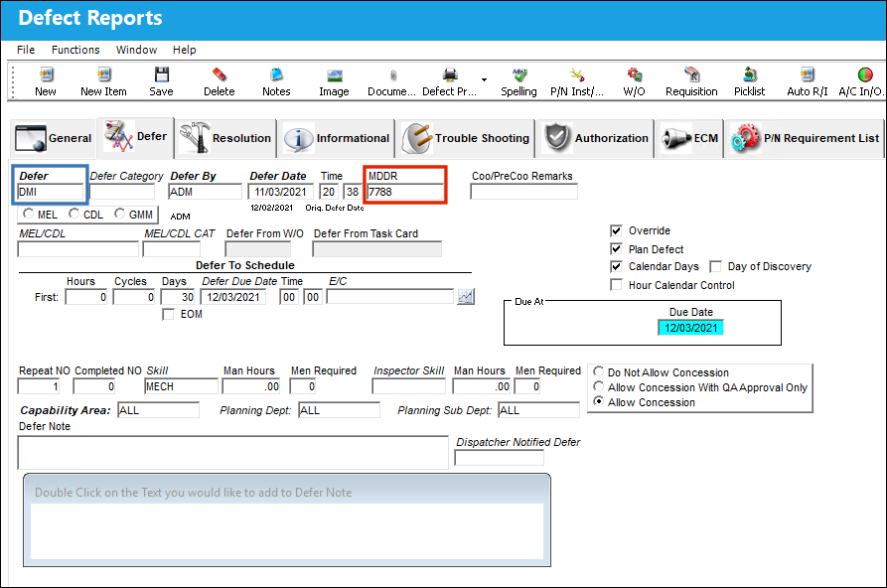Viewport: 887px width, 588px height.
Task: Switch to the Resolution tab
Action: [x=225, y=138]
